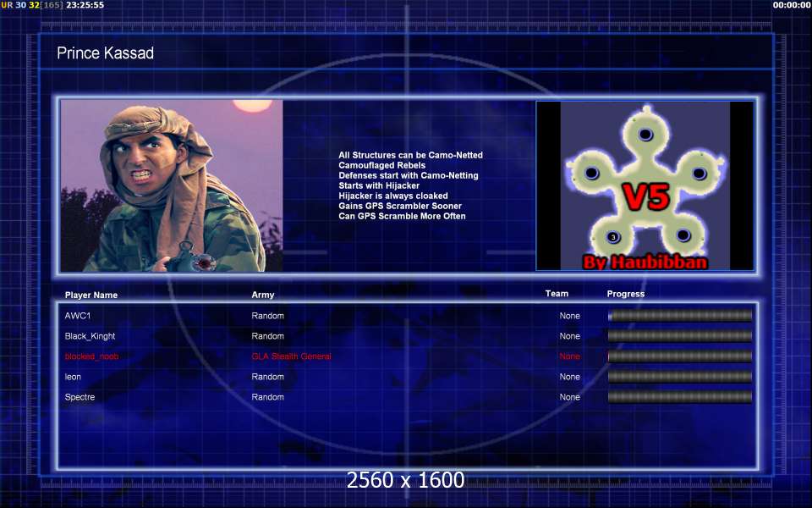Click Random army for AWC1
This screenshot has height=508, width=812.
tap(268, 316)
